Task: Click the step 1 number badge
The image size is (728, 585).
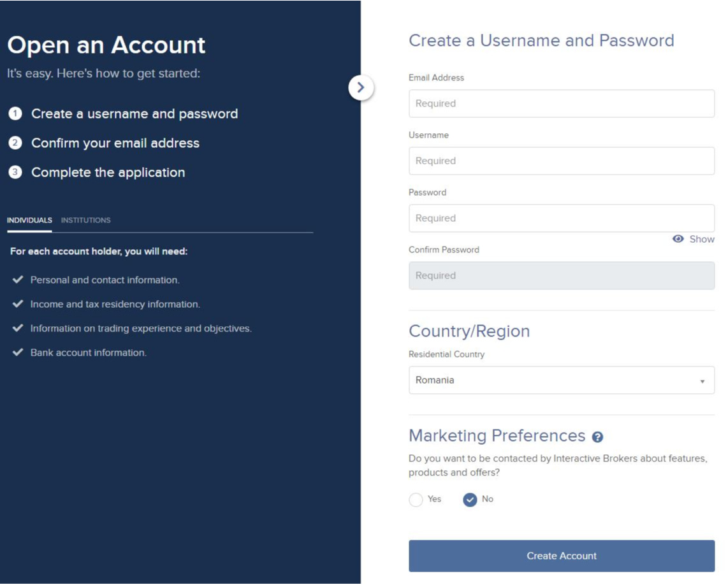Action: [15, 113]
